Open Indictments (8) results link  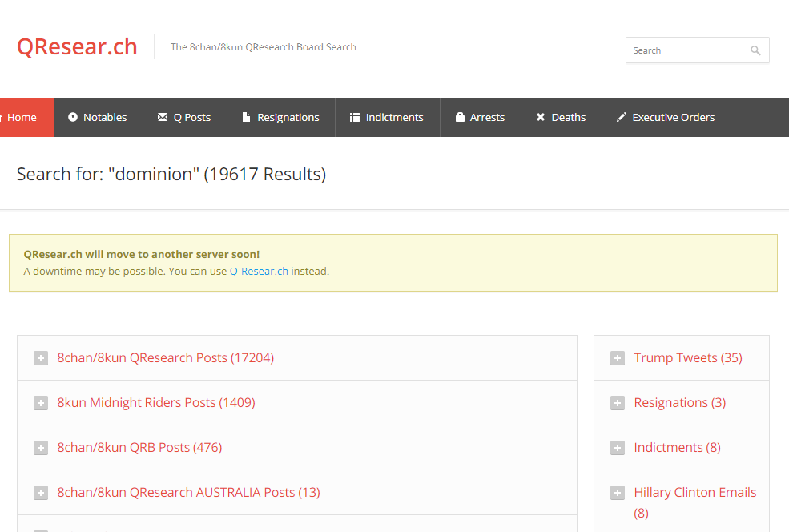click(x=678, y=447)
